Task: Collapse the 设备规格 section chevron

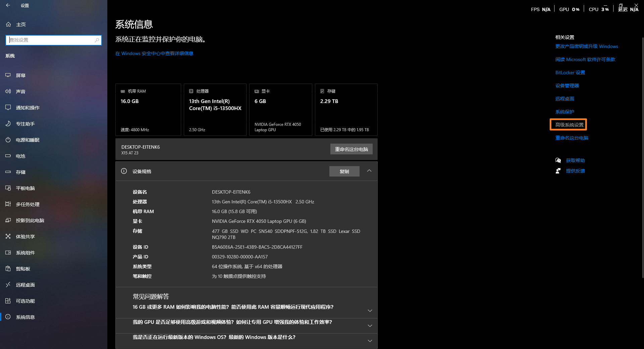Action: 369,171
